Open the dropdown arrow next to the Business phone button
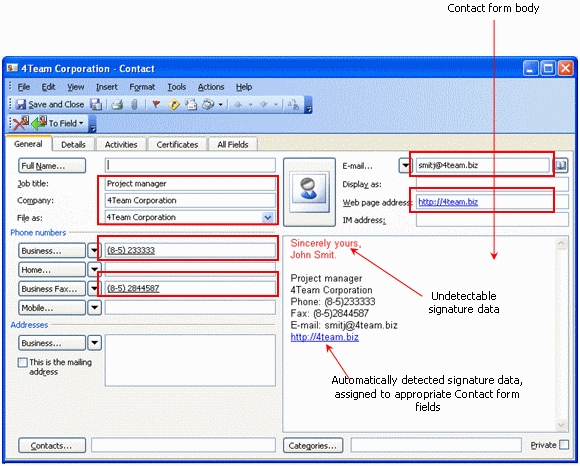Image resolution: width=580 pixels, height=466 pixels. point(94,251)
